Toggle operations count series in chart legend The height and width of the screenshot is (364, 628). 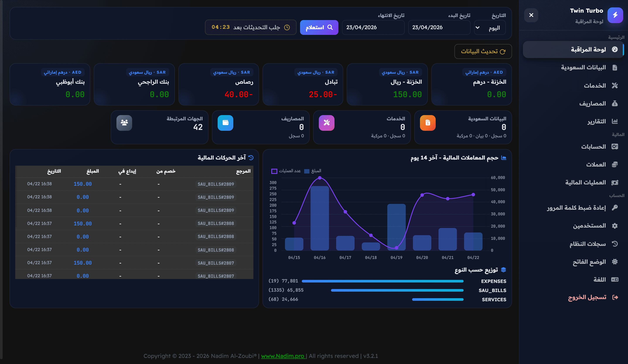click(286, 171)
